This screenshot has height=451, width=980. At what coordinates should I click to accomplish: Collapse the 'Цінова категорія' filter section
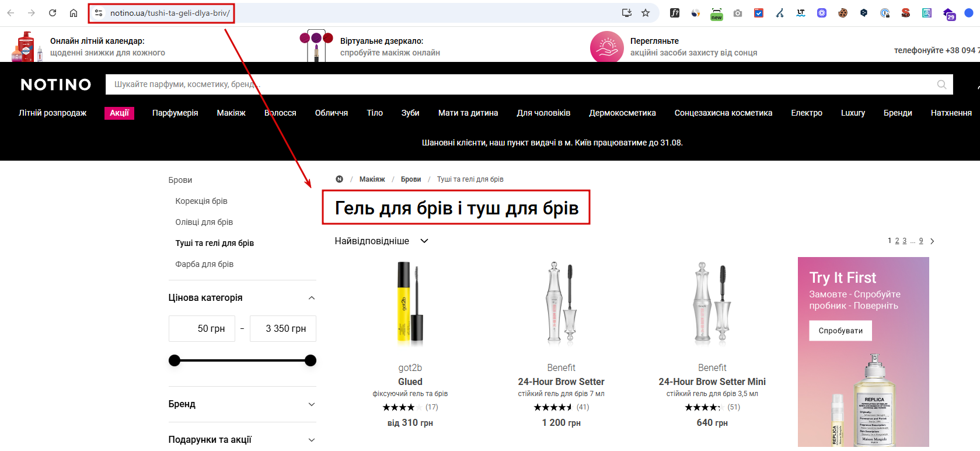tap(312, 298)
